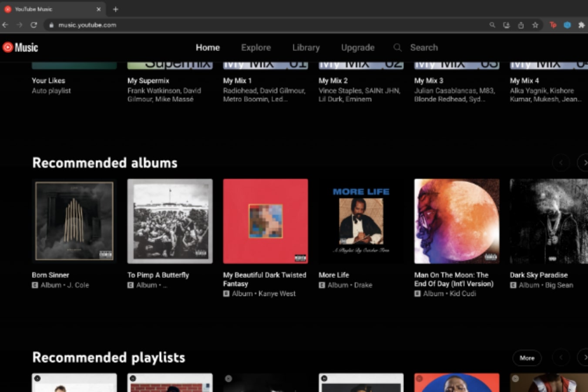Viewport: 588px width, 392px height.
Task: Click the browser back arrow
Action: pos(5,25)
